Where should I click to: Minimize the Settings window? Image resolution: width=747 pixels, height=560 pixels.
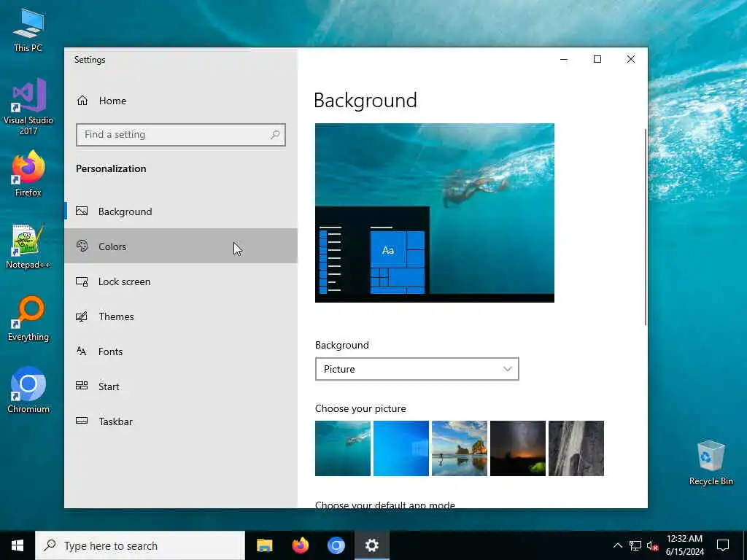click(564, 59)
